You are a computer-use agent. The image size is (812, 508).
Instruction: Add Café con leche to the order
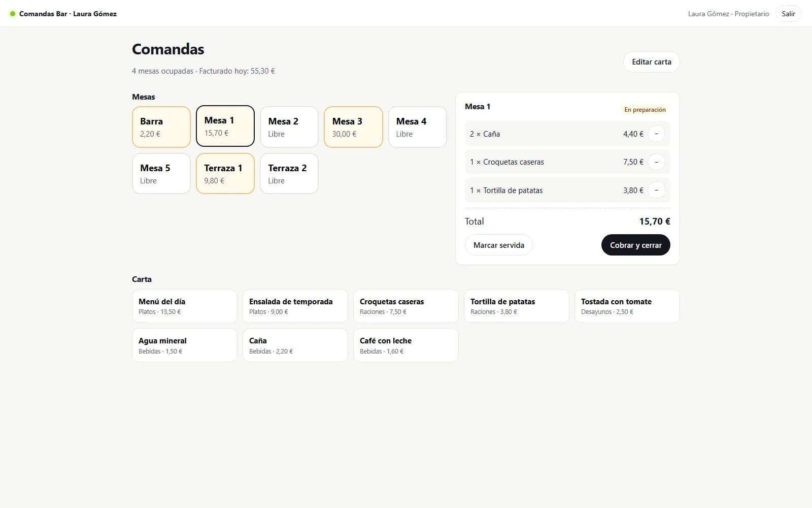click(406, 345)
